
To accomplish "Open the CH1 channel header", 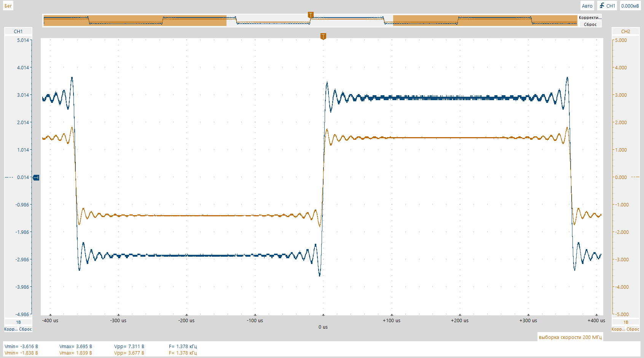I will pos(18,31).
